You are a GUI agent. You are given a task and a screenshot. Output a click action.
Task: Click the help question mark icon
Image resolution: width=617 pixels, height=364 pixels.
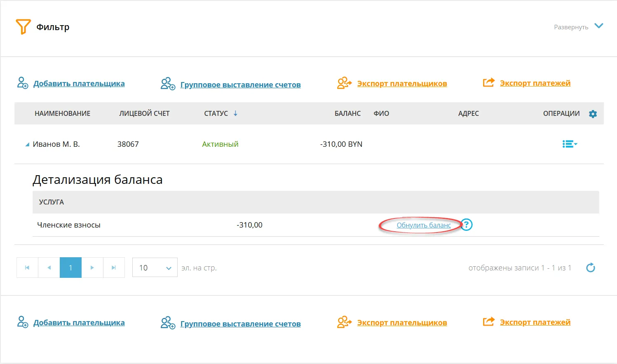[x=466, y=225]
